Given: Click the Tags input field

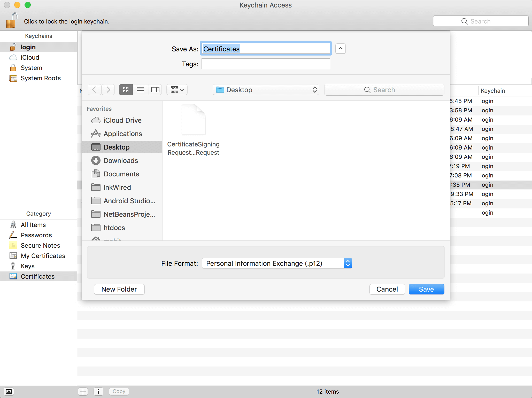Looking at the screenshot, I should 266,64.
